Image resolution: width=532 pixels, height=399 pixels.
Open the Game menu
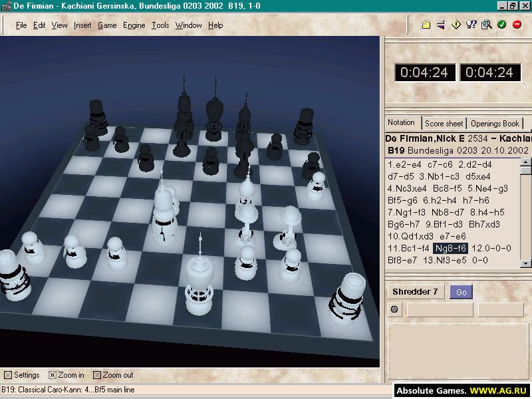(107, 25)
